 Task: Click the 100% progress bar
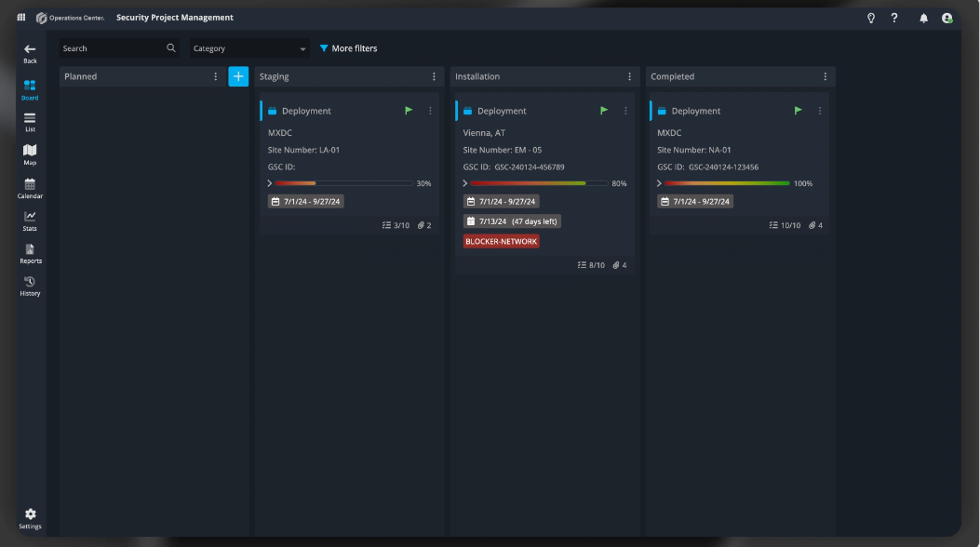(x=727, y=183)
